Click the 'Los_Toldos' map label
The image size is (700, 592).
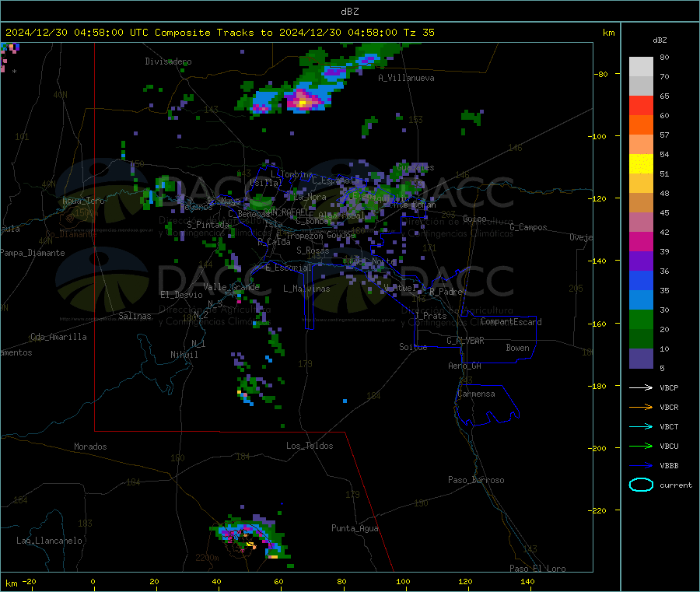(310, 446)
